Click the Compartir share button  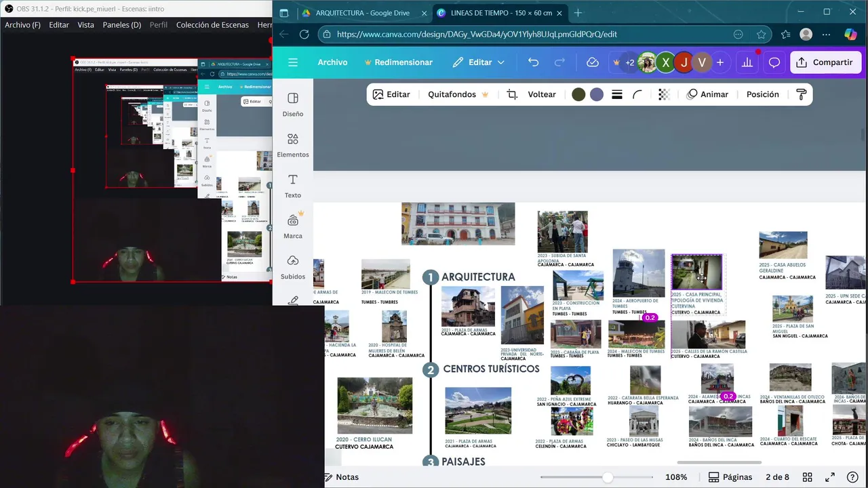point(825,62)
